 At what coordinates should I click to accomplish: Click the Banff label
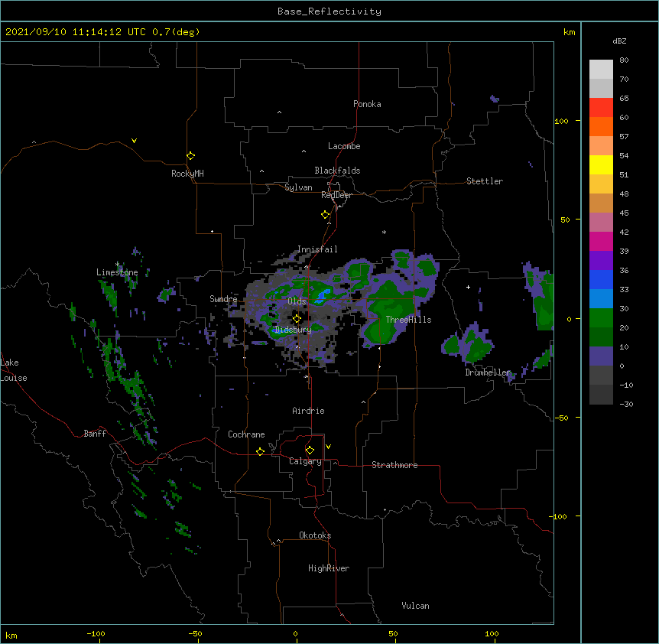[95, 434]
